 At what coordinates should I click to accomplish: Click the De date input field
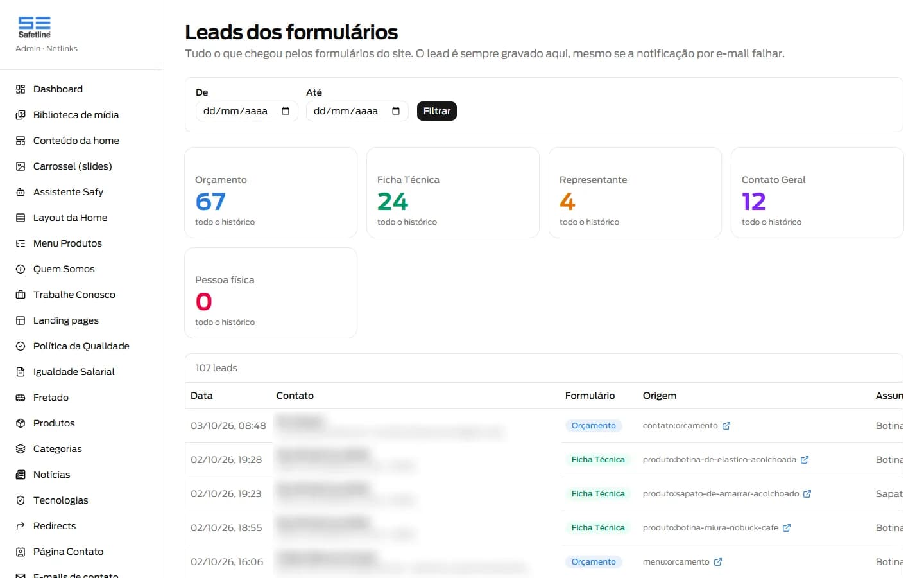(x=247, y=111)
